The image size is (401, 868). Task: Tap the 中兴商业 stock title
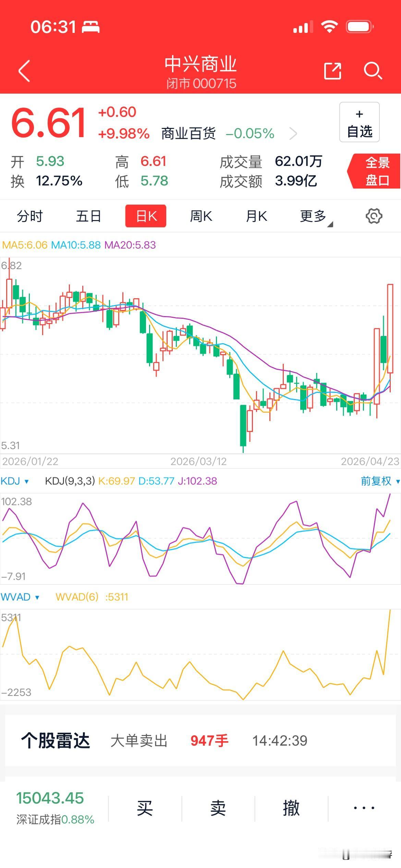201,64
